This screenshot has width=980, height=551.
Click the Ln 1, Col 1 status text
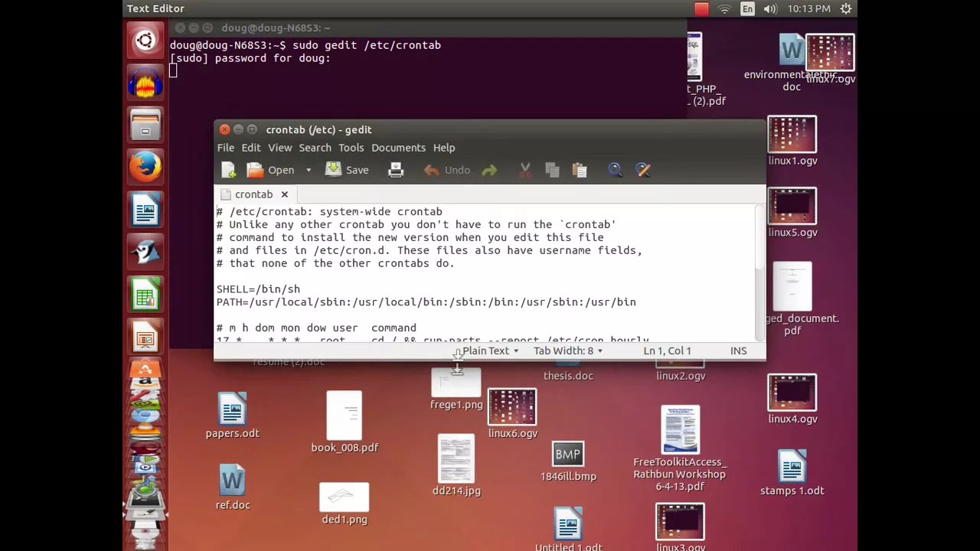click(667, 350)
